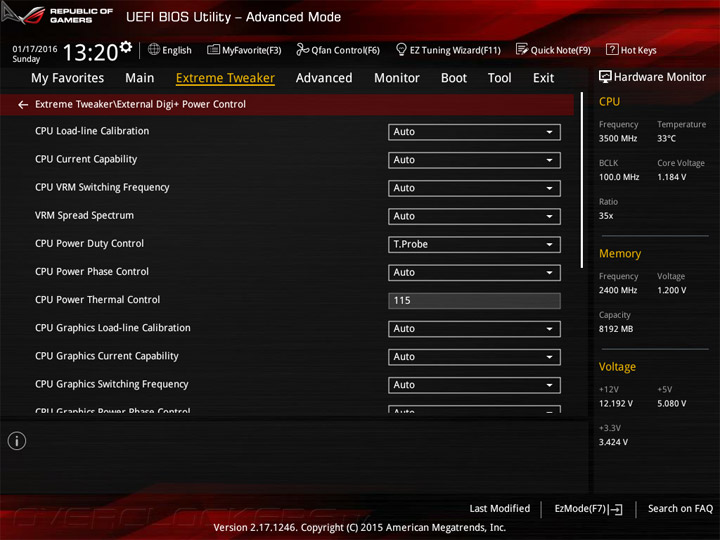Click +12V reading 12.192 V

pos(615,404)
